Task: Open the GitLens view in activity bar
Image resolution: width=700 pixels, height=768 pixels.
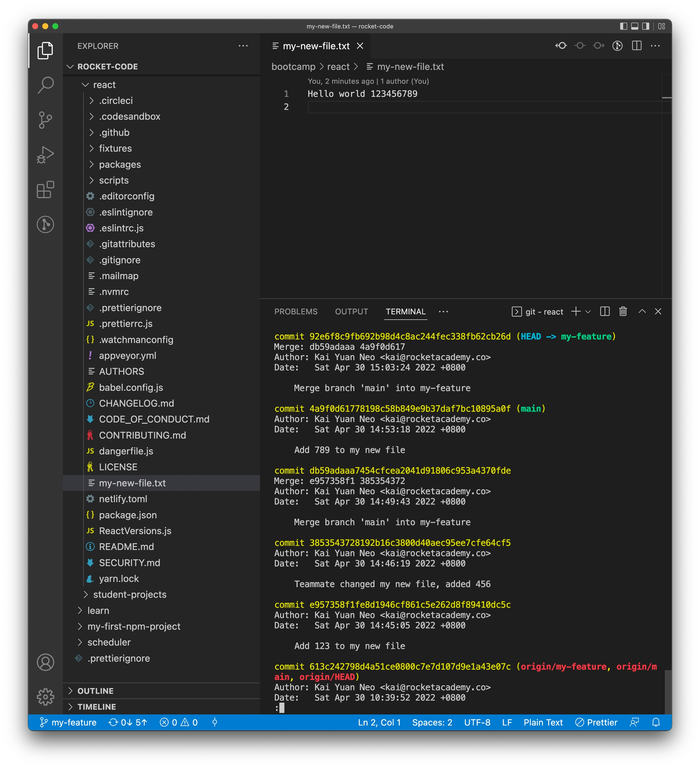Action: 45,224
